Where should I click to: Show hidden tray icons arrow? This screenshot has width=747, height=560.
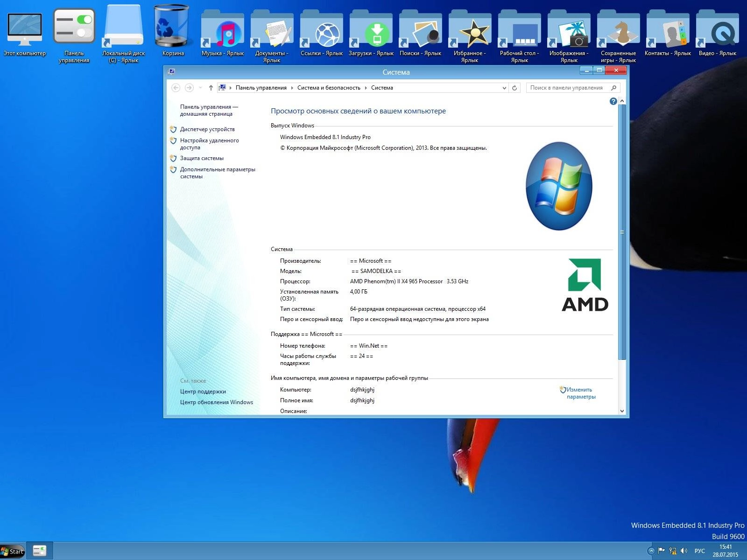651,551
